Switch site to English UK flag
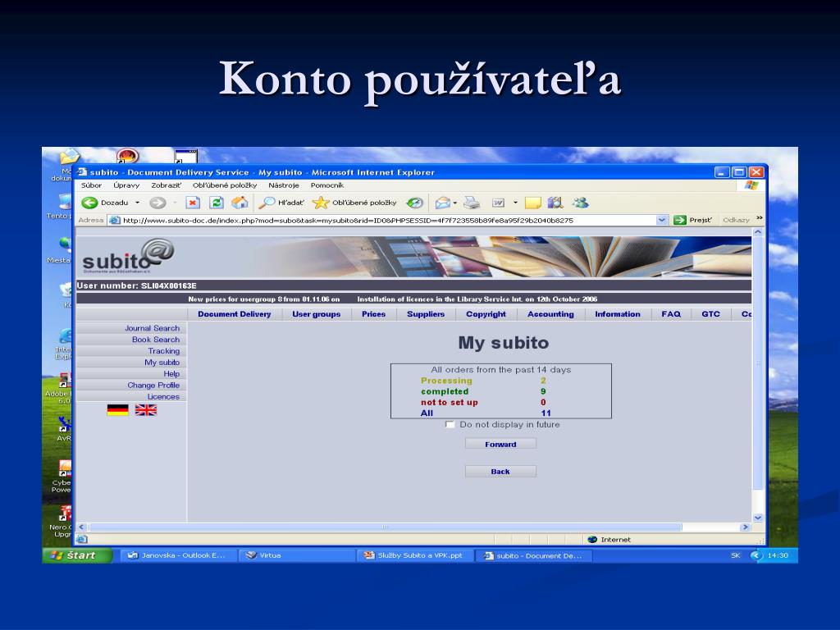Image resolution: width=840 pixels, height=630 pixels. pyautogui.click(x=146, y=410)
